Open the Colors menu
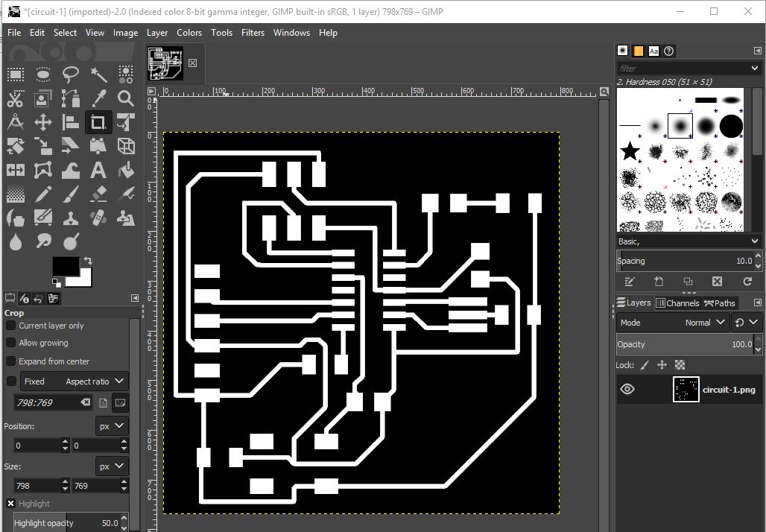Image resolution: width=766 pixels, height=532 pixels. tap(189, 33)
